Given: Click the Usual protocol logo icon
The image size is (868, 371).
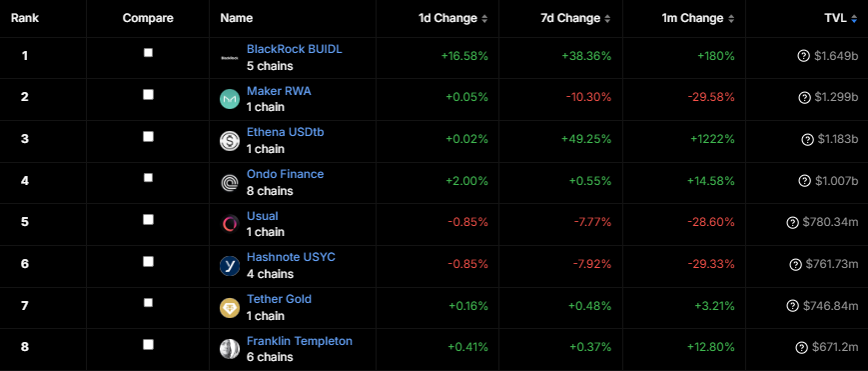Looking at the screenshot, I should (229, 225).
